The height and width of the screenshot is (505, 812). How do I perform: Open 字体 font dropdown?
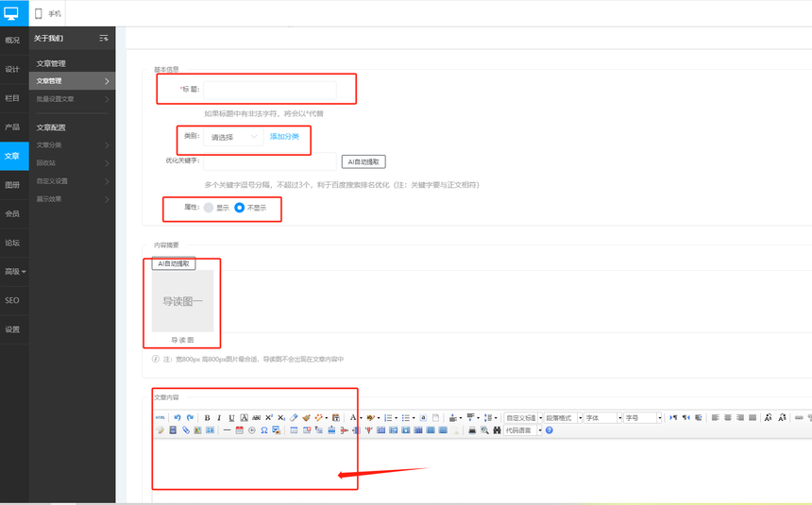602,417
